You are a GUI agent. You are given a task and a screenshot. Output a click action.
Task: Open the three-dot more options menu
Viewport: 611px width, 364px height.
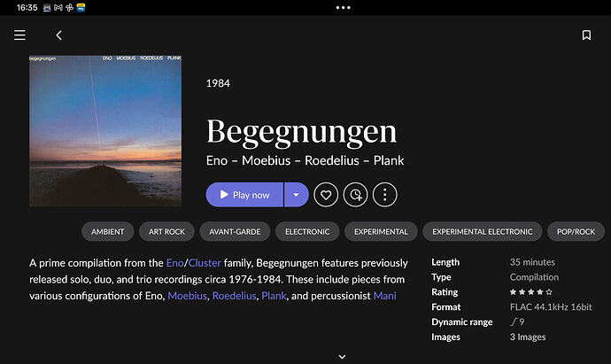(x=384, y=195)
